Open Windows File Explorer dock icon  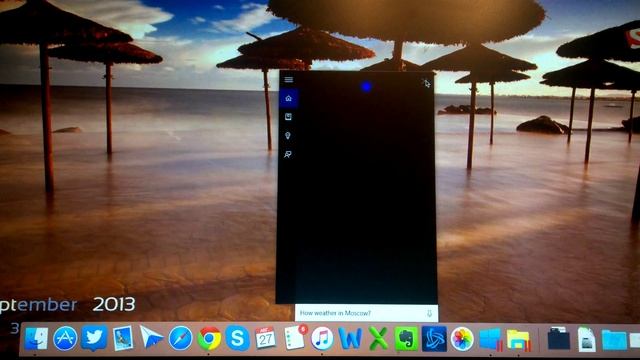(x=518, y=340)
